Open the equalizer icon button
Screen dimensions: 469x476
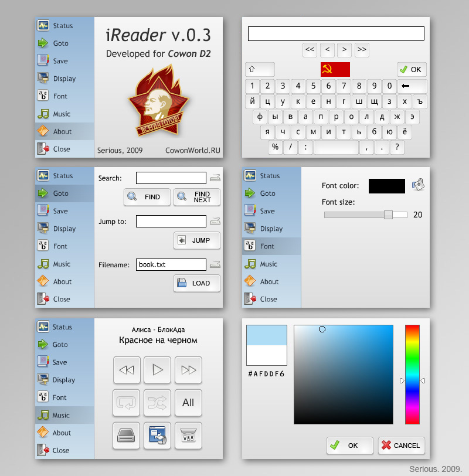click(x=189, y=436)
